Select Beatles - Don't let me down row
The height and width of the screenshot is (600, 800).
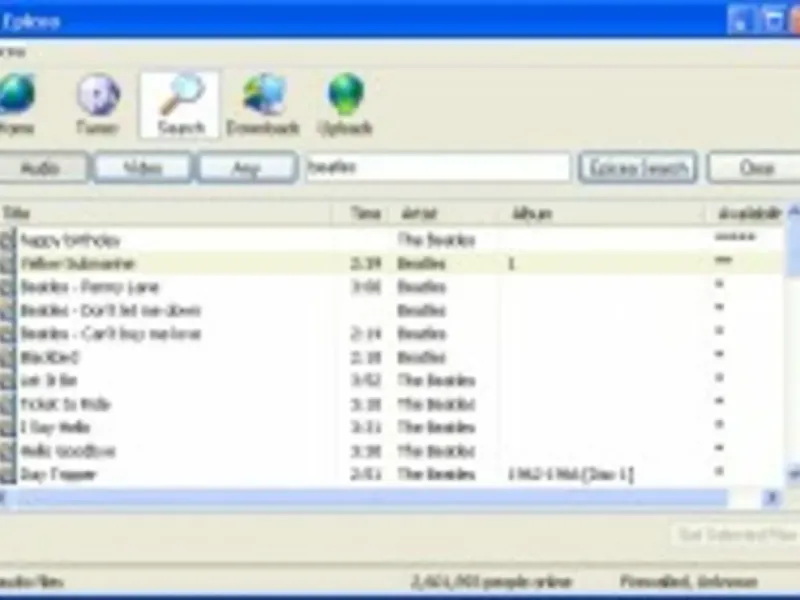pos(392,311)
